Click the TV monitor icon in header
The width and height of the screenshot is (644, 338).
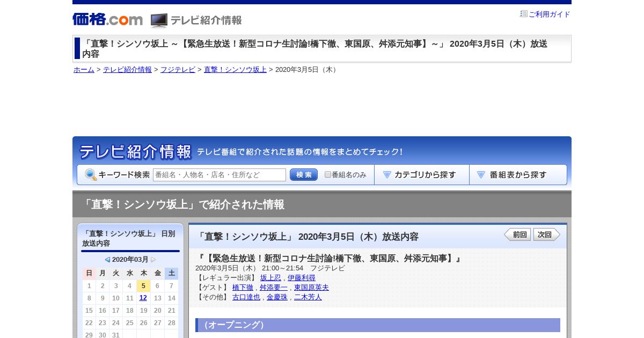159,20
